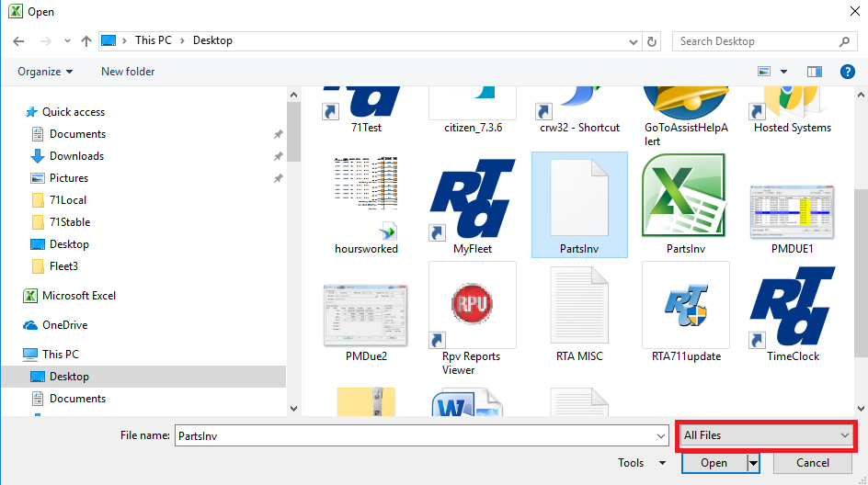Image resolution: width=868 pixels, height=485 pixels.
Task: Open the Tools menu
Action: pyautogui.click(x=641, y=463)
